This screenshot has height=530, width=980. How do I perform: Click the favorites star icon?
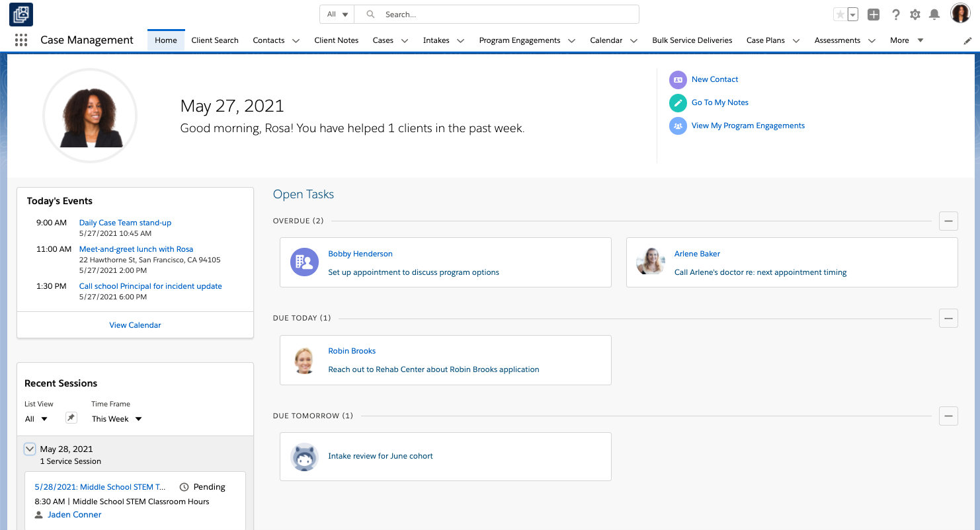[x=840, y=15]
